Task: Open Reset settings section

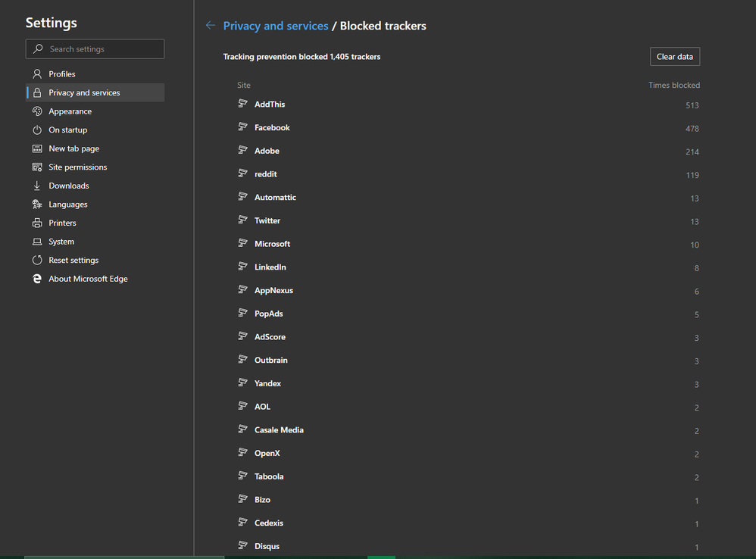Action: [95, 261]
